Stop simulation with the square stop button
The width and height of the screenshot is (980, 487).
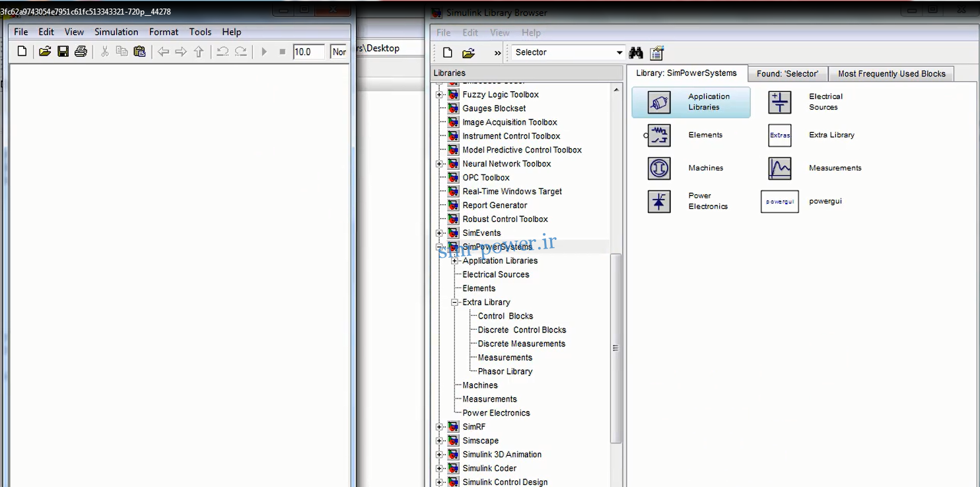click(282, 52)
